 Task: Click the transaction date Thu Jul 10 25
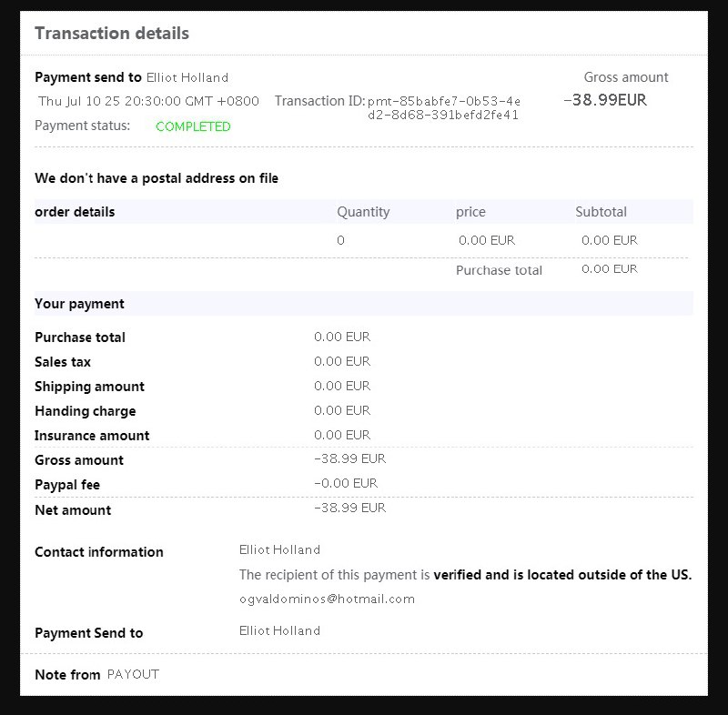pyautogui.click(x=148, y=101)
